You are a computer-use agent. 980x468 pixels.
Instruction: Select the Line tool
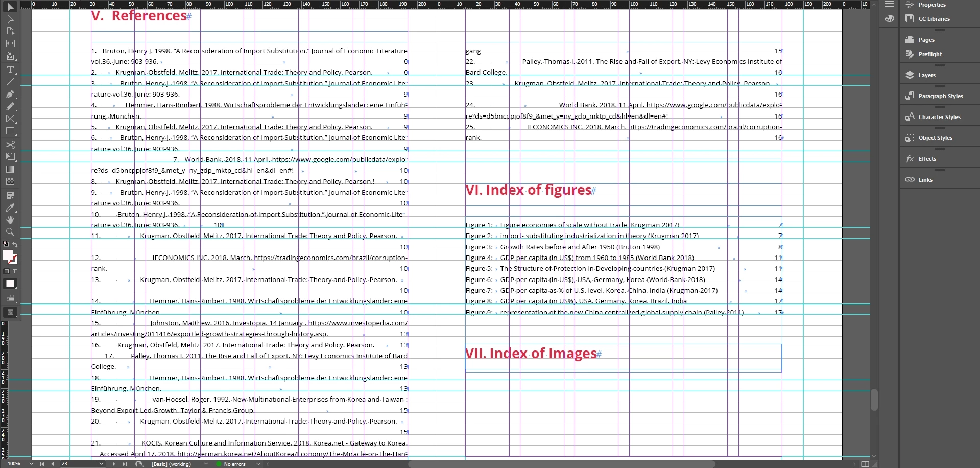pos(10,82)
